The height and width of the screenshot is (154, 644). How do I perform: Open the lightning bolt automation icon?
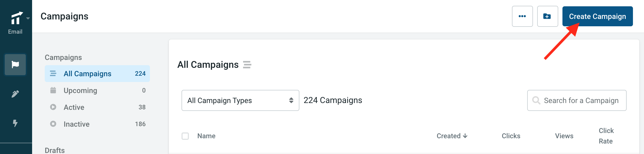[15, 123]
